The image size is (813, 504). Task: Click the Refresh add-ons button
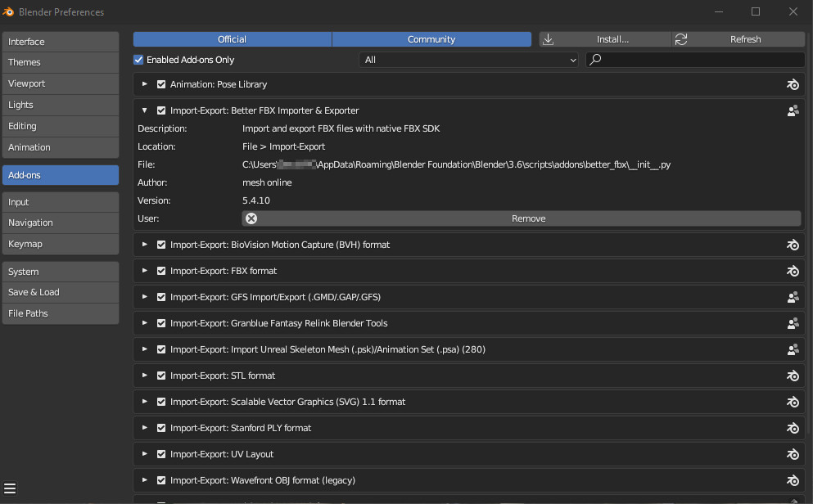pos(738,39)
